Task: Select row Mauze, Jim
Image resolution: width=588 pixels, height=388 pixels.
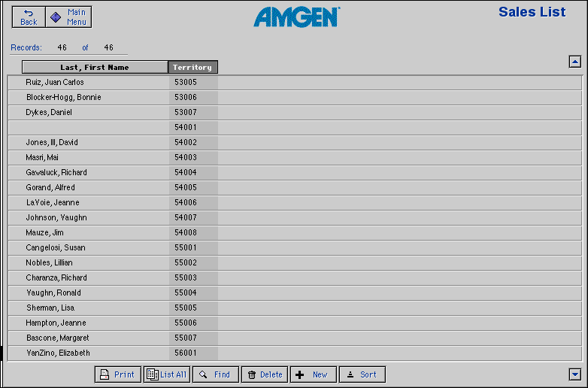Action: [x=295, y=233]
